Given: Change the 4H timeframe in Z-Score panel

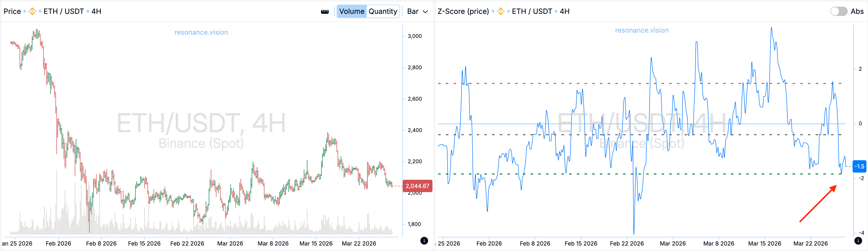Looking at the screenshot, I should pos(564,12).
